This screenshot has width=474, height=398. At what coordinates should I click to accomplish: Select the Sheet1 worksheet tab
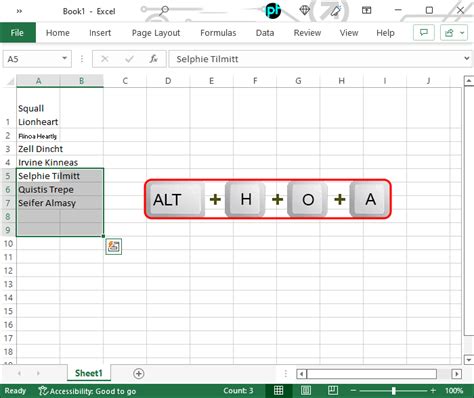(89, 373)
